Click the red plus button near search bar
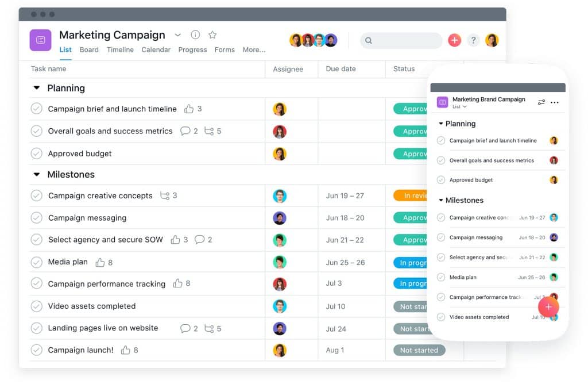 pyautogui.click(x=454, y=40)
